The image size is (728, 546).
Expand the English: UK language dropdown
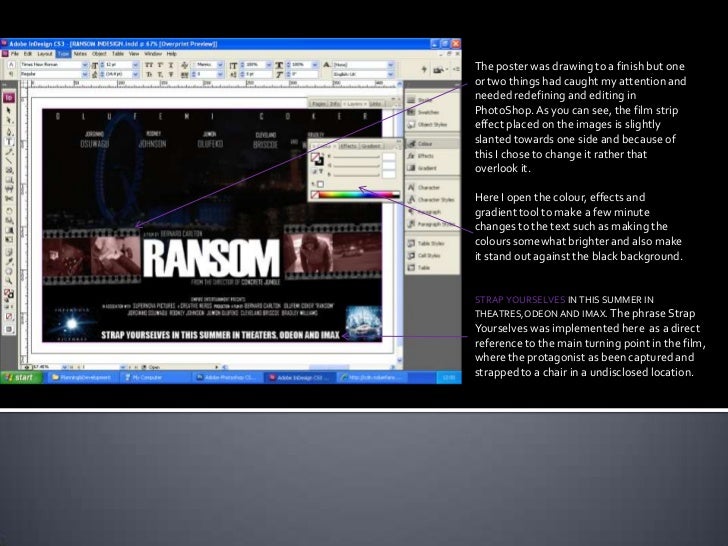tap(390, 74)
